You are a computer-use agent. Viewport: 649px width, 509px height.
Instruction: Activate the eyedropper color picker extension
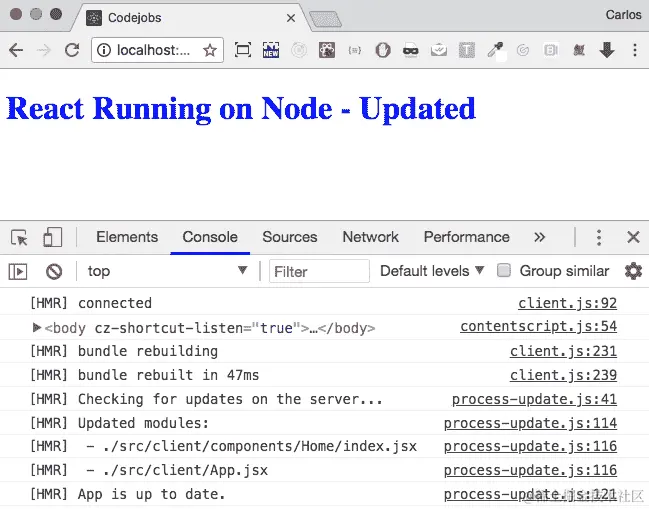click(x=495, y=50)
